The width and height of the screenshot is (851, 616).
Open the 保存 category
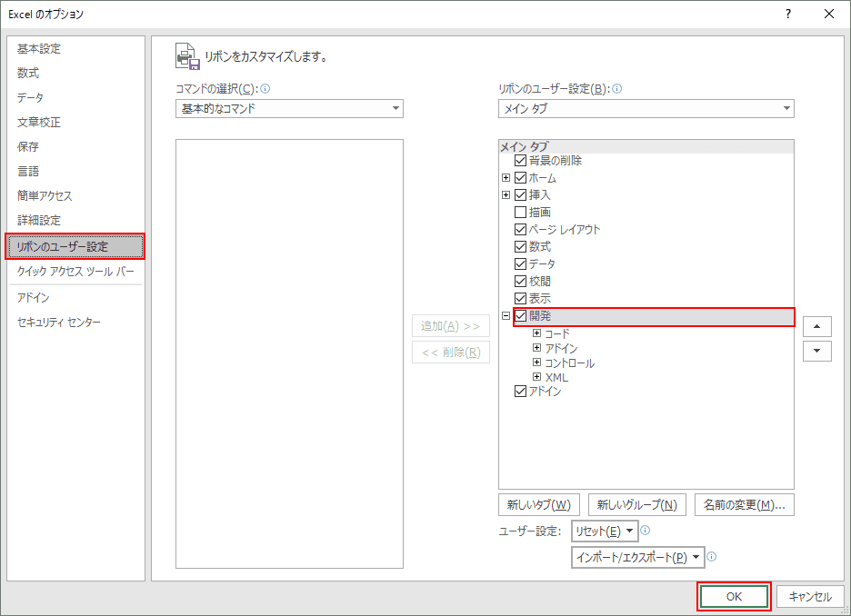point(28,146)
